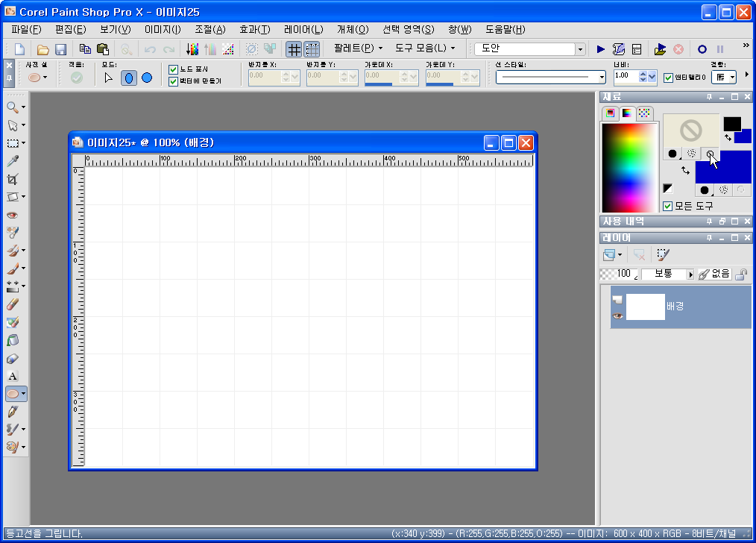Viewport: 756px width, 543px height.
Task: Select the Paint Brush tool
Action: pyautogui.click(x=13, y=268)
